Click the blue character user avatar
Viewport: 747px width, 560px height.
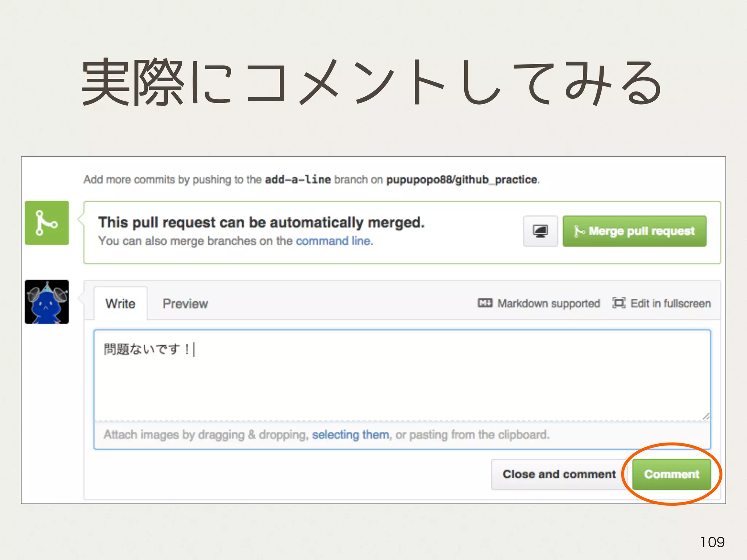coord(47,302)
